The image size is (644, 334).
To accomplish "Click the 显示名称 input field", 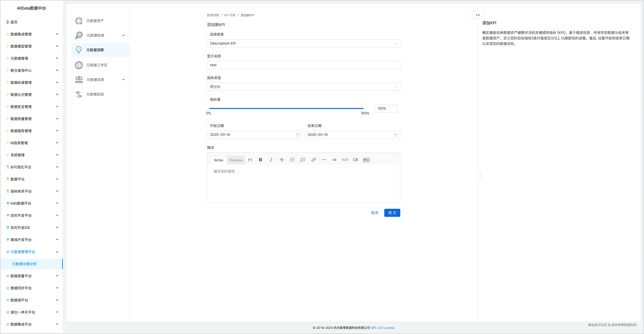I will pyautogui.click(x=303, y=65).
